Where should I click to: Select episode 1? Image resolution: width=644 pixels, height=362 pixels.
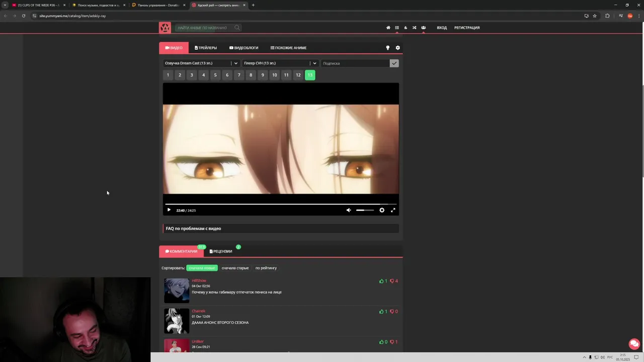point(168,75)
